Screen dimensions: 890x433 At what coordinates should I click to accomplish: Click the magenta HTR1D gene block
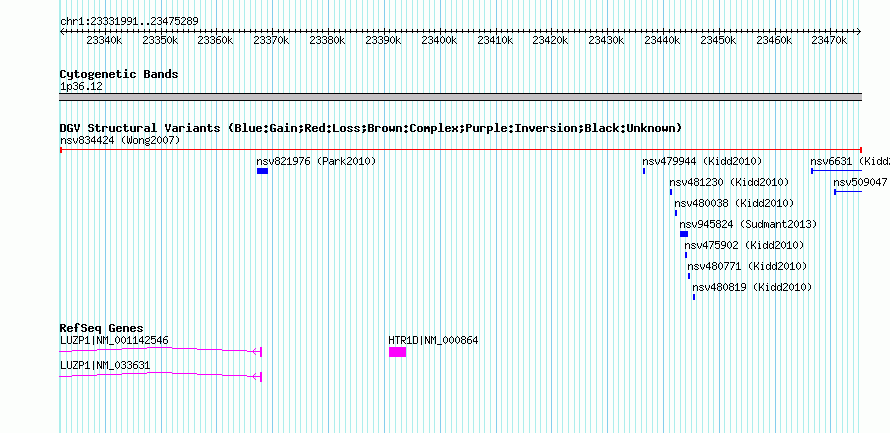(x=397, y=352)
